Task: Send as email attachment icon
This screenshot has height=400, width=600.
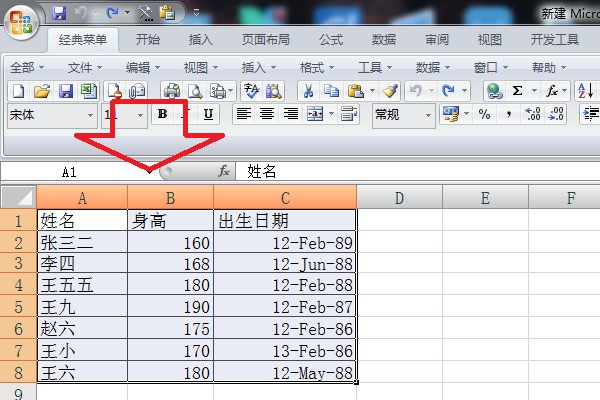Action: tap(137, 91)
